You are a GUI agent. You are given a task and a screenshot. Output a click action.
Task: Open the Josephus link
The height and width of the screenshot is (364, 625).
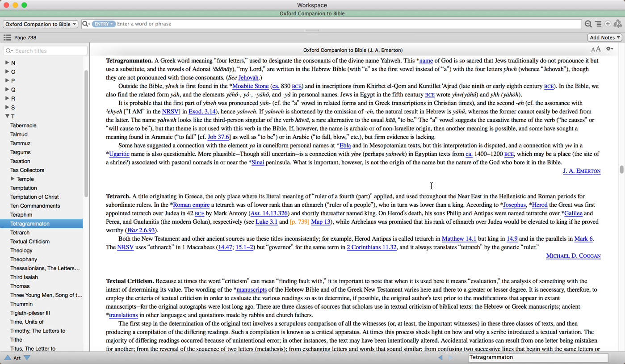click(x=514, y=205)
